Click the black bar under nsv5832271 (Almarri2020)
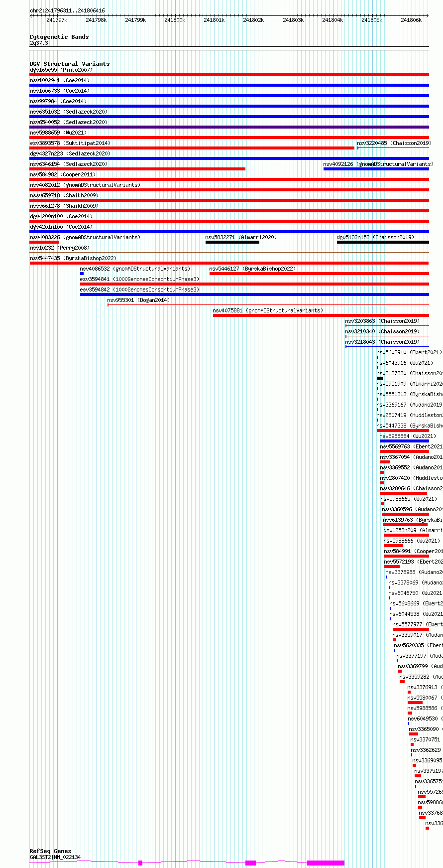This screenshot has height=868, width=443. point(232,242)
